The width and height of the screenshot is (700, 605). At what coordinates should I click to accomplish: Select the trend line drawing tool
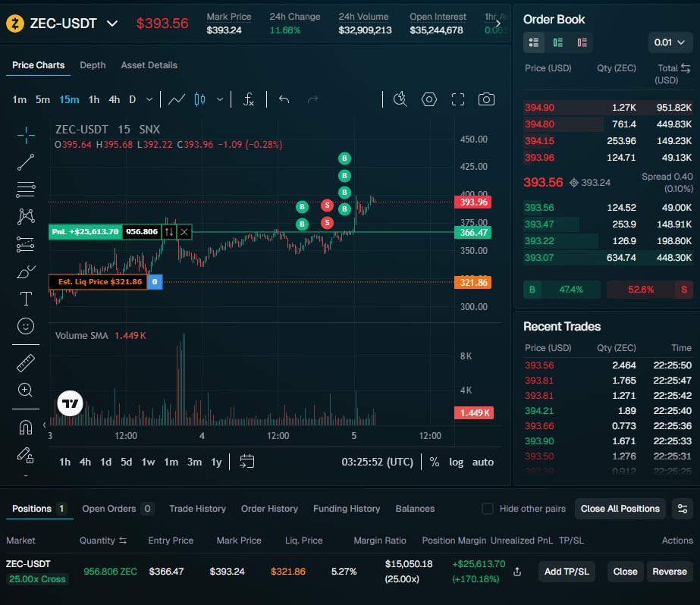26,162
